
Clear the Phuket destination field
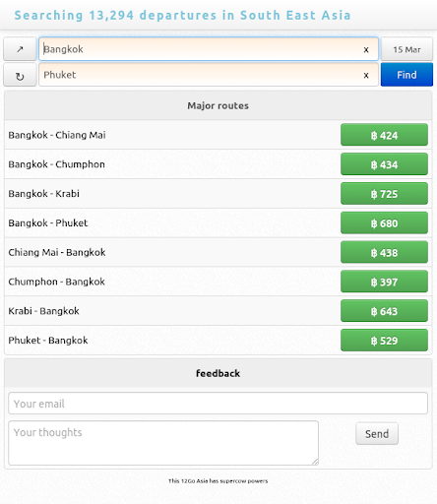pyautogui.click(x=366, y=75)
